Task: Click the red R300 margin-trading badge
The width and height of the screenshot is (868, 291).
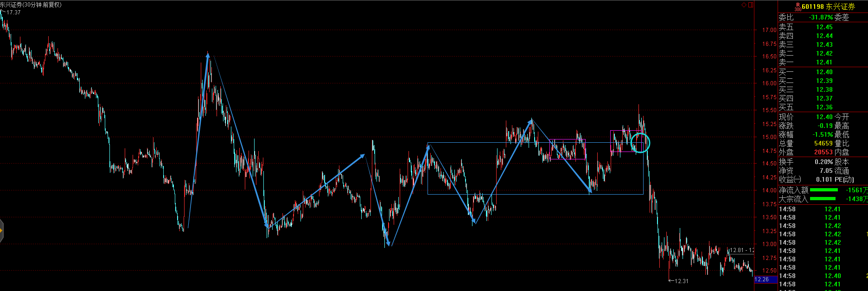Action: click(x=797, y=7)
